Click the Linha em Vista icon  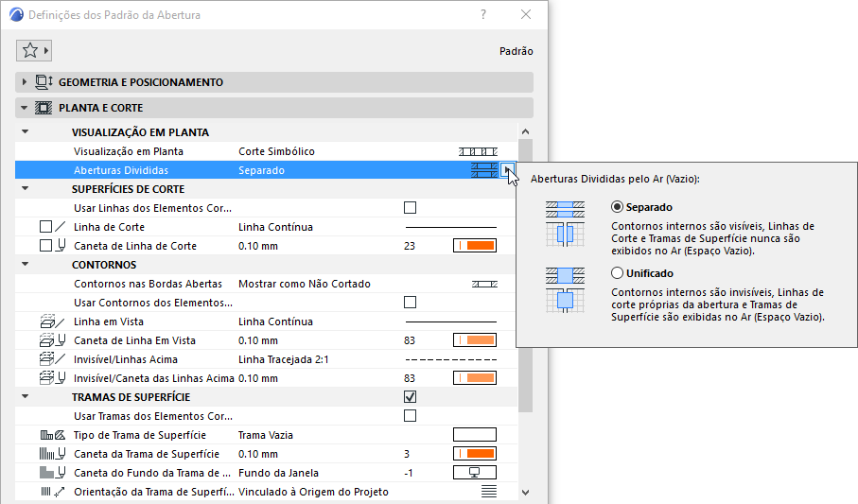53,322
